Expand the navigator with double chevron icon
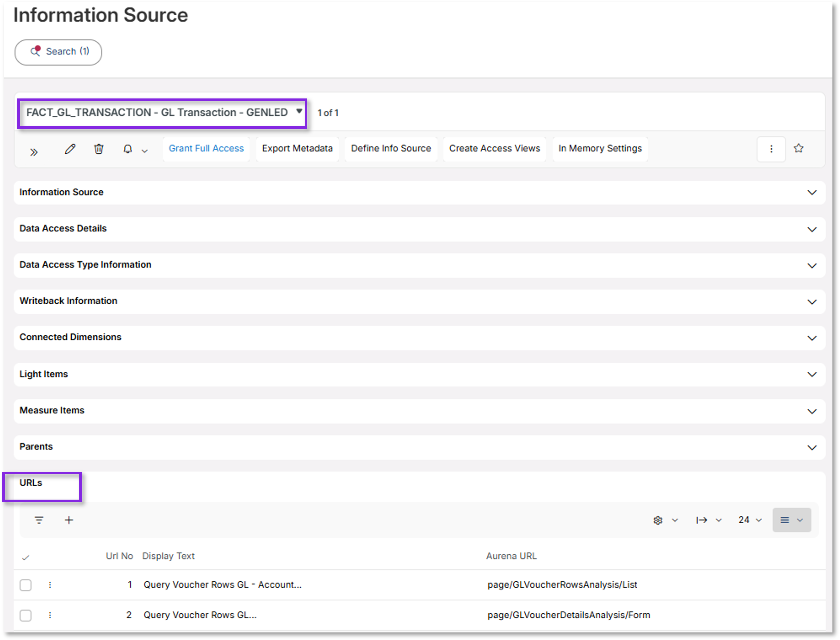The width and height of the screenshot is (840, 640). point(34,152)
